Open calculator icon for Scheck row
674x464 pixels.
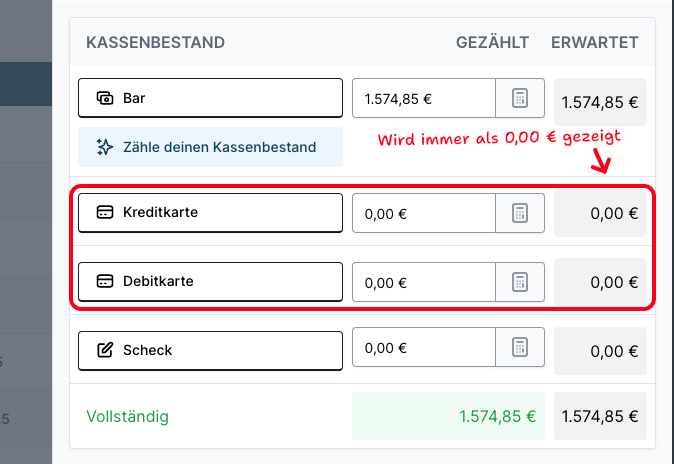pyautogui.click(x=520, y=348)
